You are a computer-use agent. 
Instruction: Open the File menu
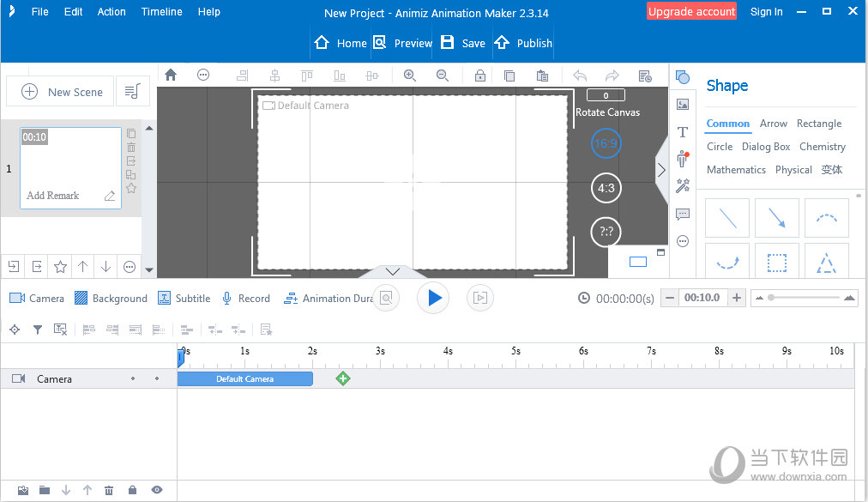click(39, 12)
